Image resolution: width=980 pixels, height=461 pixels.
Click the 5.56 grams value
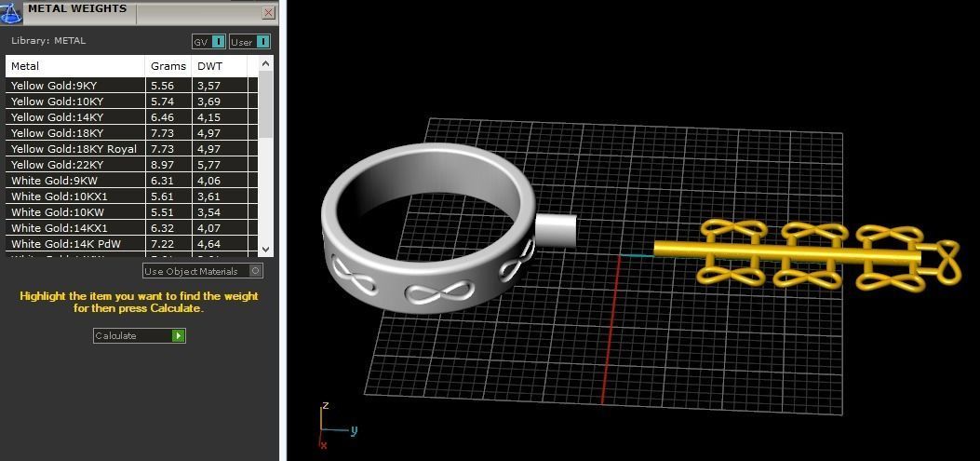point(163,86)
